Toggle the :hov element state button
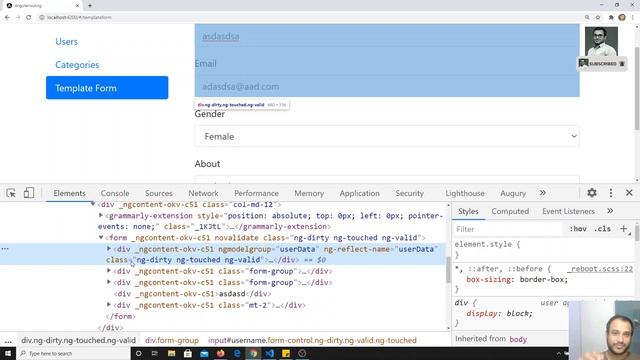This screenshot has height=360, width=640. coord(578,229)
